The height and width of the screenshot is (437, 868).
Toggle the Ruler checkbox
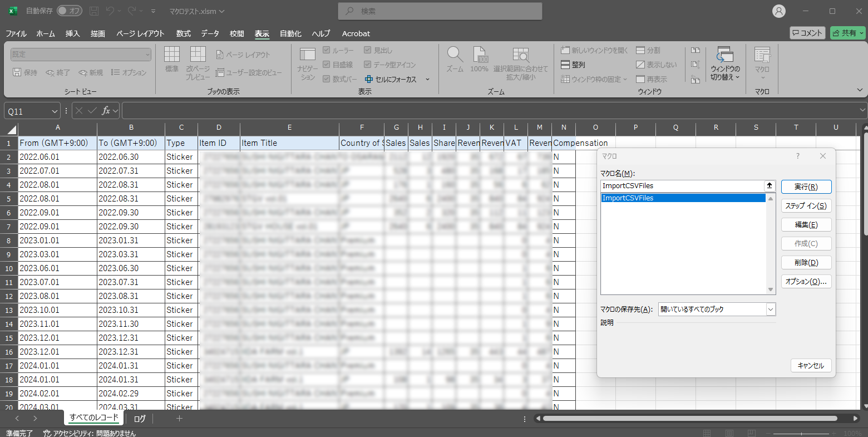click(327, 50)
